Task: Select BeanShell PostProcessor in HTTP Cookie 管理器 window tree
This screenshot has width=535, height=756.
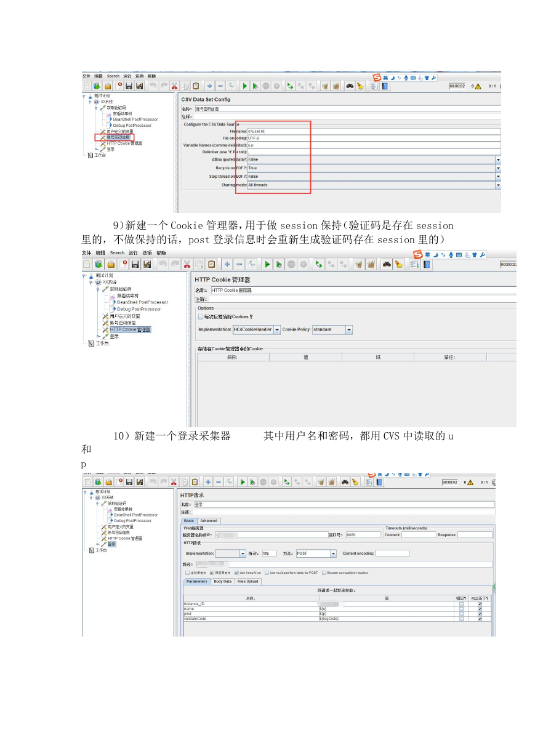Action: click(142, 302)
